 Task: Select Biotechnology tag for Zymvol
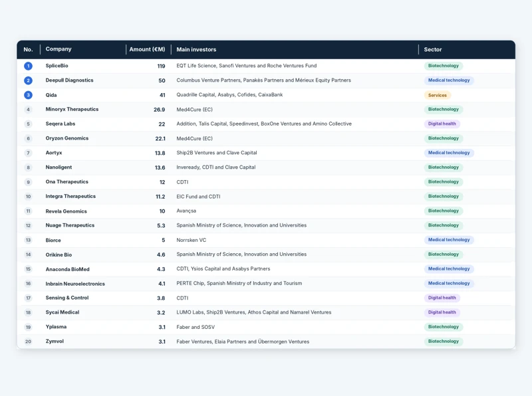pyautogui.click(x=443, y=342)
